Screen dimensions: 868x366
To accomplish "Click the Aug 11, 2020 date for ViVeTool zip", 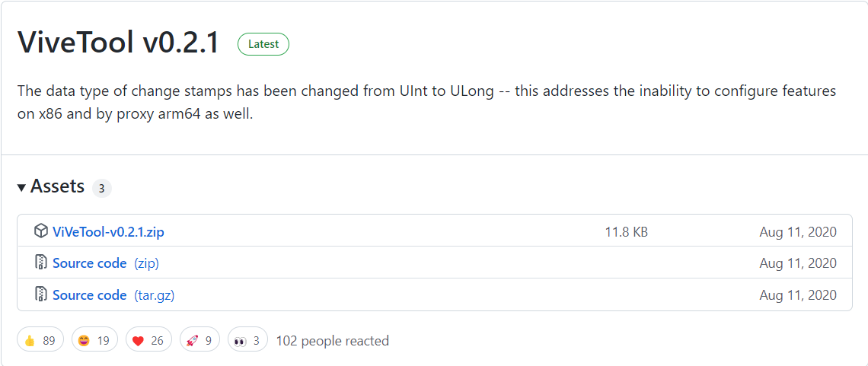I will (x=797, y=232).
